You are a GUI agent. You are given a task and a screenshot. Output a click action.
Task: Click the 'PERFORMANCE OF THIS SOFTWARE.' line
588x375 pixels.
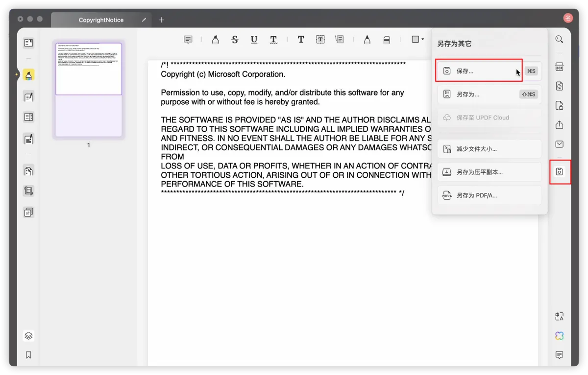232,184
